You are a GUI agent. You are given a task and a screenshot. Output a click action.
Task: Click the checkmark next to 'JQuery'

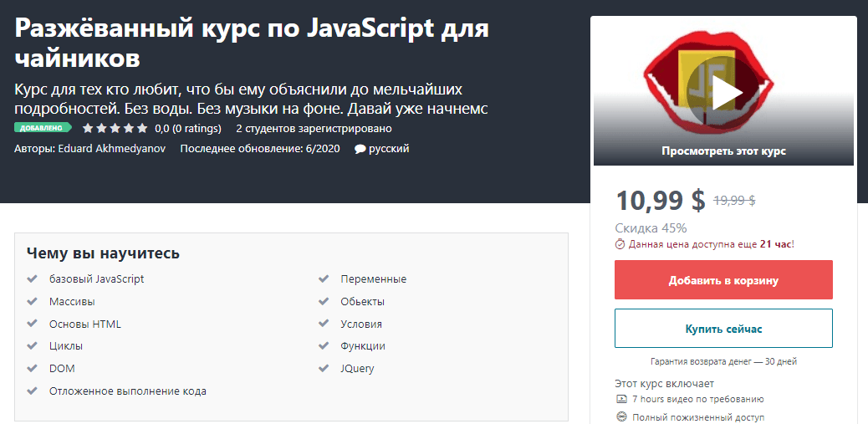(x=324, y=367)
